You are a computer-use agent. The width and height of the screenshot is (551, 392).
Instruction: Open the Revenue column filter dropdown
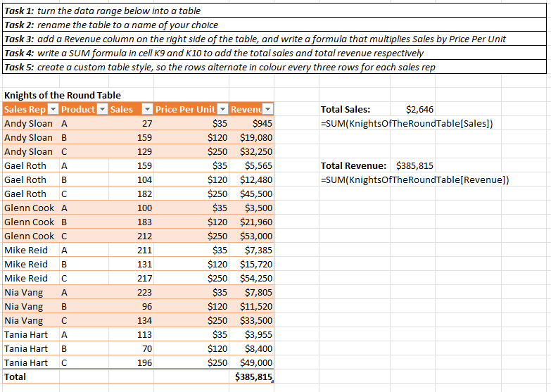point(268,109)
